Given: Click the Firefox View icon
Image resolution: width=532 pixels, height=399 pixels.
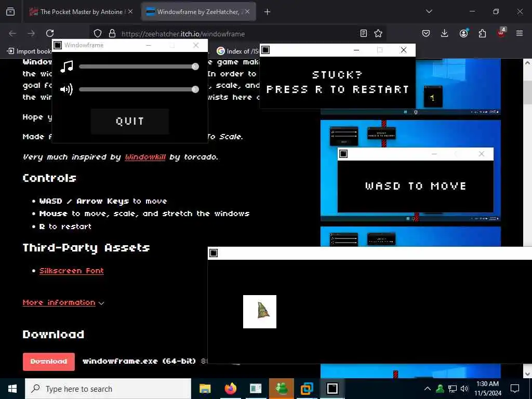Looking at the screenshot, I should pos(10,11).
